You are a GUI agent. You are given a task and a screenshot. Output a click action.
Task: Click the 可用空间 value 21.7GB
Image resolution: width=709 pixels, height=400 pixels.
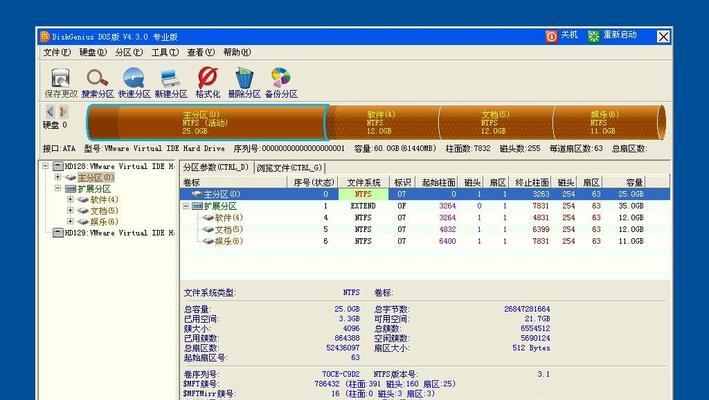(537, 319)
